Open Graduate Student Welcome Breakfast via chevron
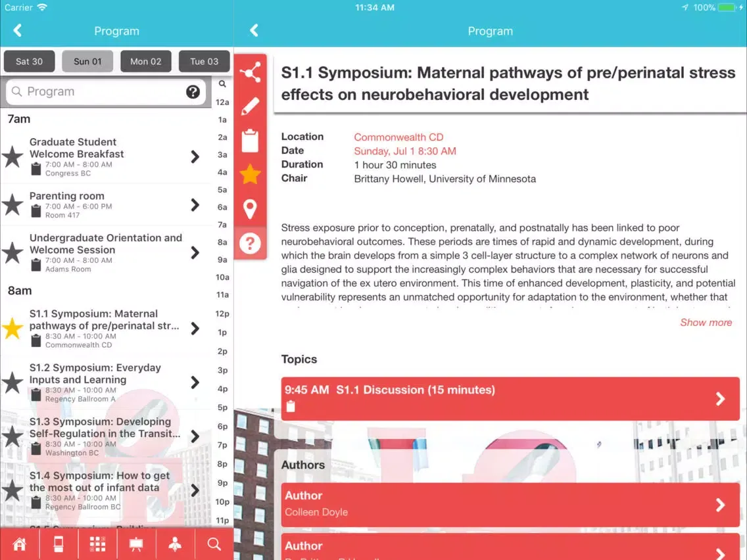The image size is (747, 560). coord(195,156)
